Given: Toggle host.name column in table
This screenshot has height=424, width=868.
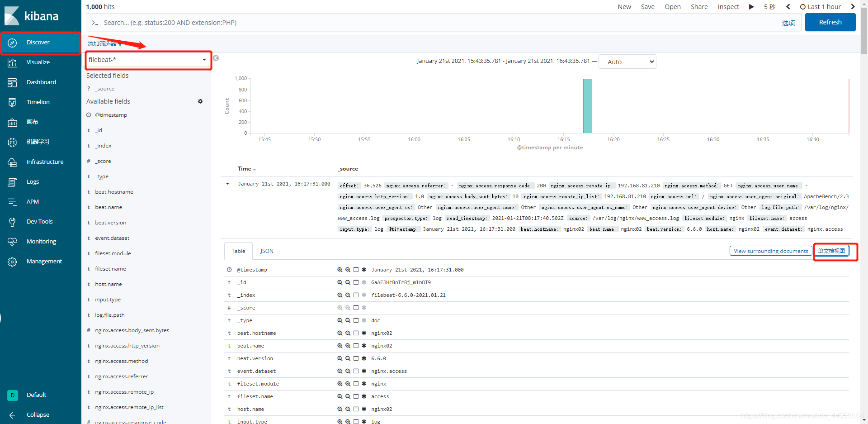Looking at the screenshot, I should pyautogui.click(x=356, y=409).
